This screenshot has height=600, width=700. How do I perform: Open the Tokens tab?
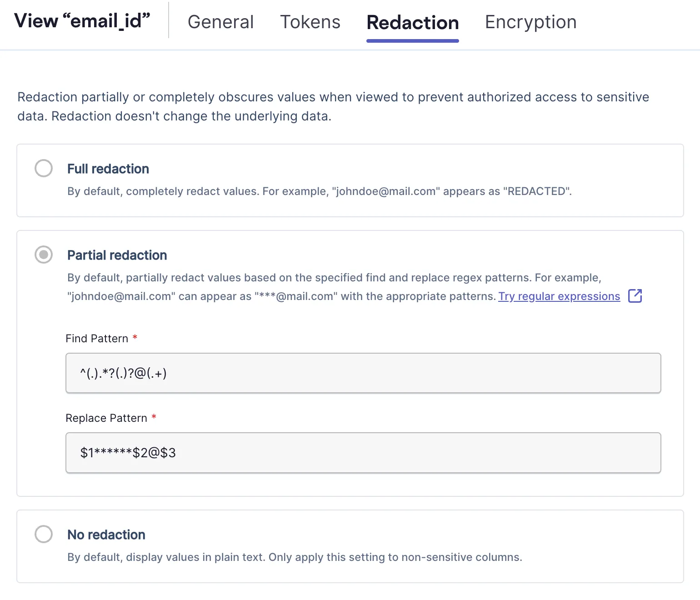(x=310, y=22)
